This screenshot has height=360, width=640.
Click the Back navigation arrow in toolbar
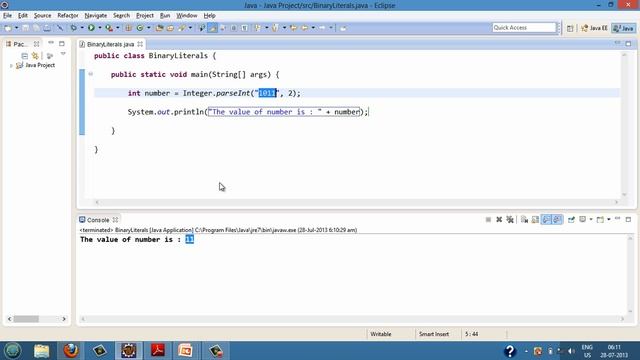(304, 28)
